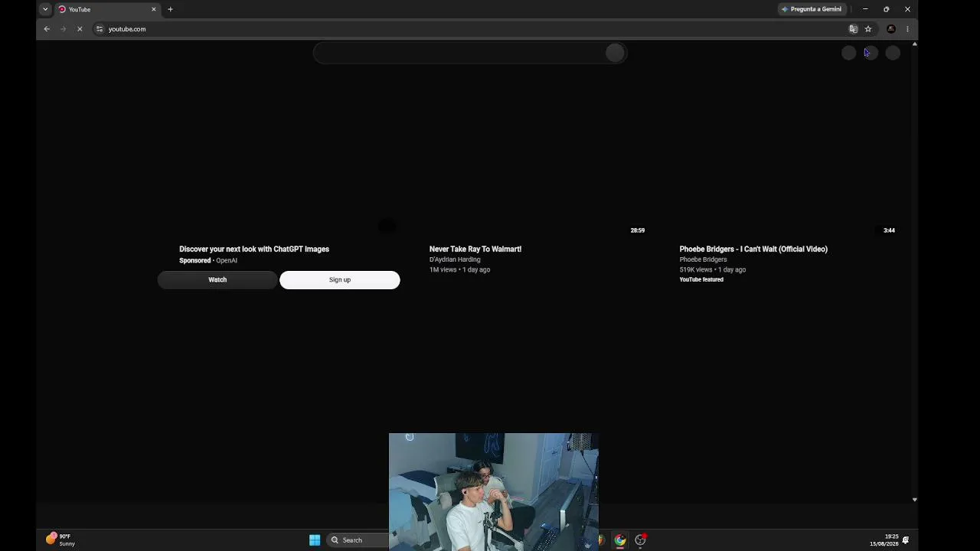Click '519K views • 1 day ago' text
The width and height of the screenshot is (980, 551).
pos(713,269)
